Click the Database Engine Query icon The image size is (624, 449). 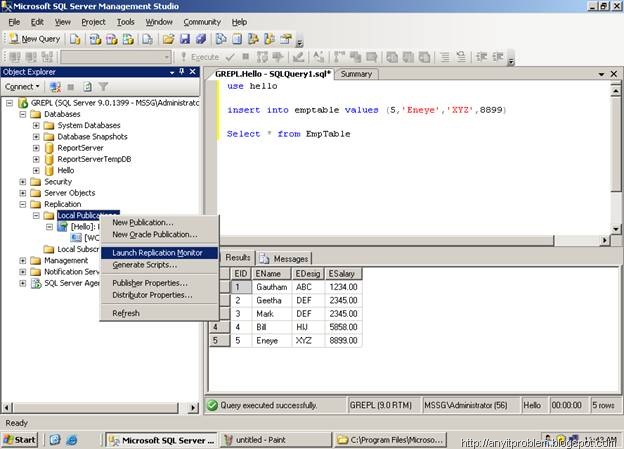coord(75,39)
